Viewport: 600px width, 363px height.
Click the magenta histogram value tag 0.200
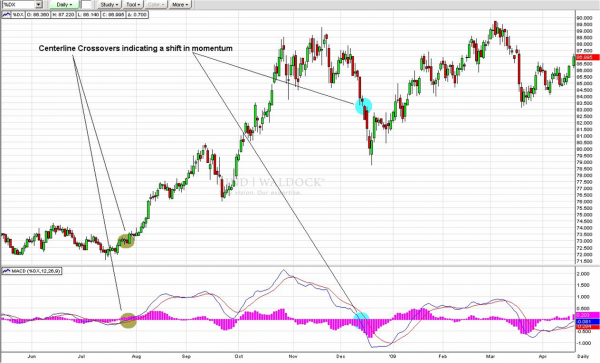pyautogui.click(x=587, y=315)
